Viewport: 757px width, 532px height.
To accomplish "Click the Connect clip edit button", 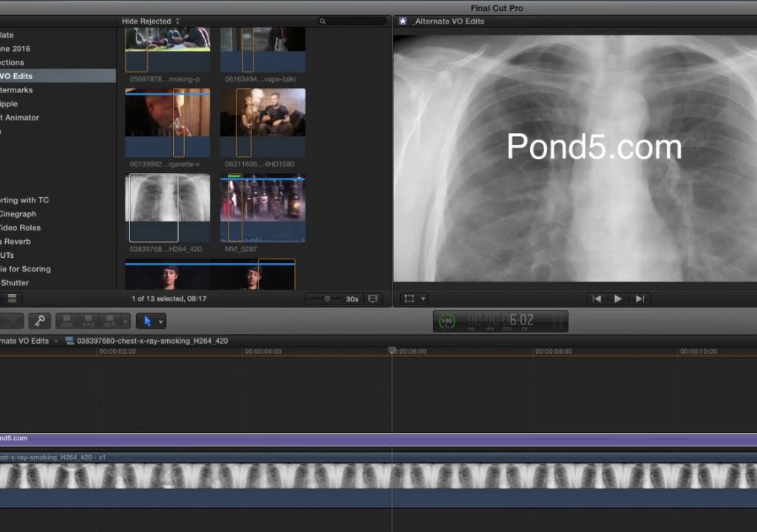I will [x=67, y=321].
